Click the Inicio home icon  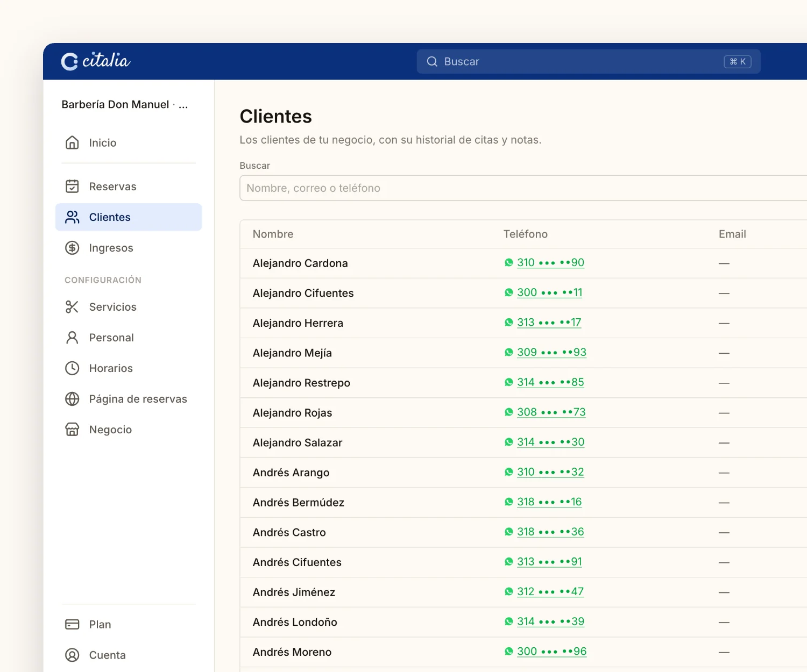(72, 142)
